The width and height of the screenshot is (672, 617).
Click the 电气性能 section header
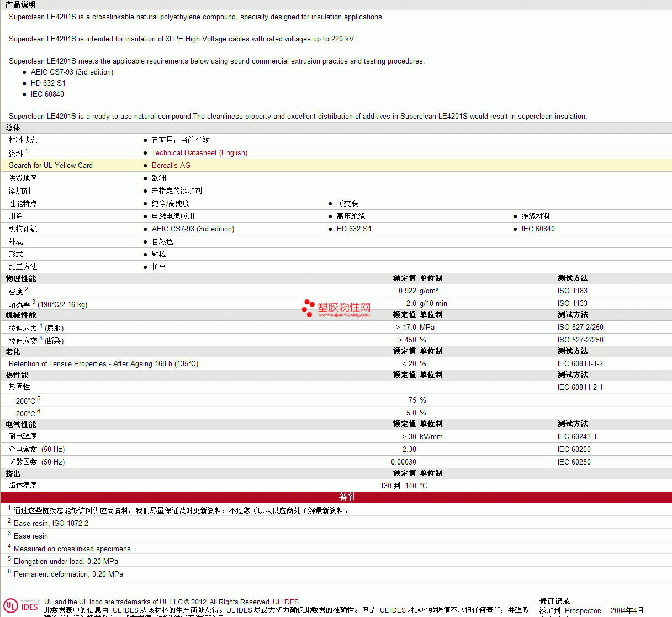click(x=21, y=425)
